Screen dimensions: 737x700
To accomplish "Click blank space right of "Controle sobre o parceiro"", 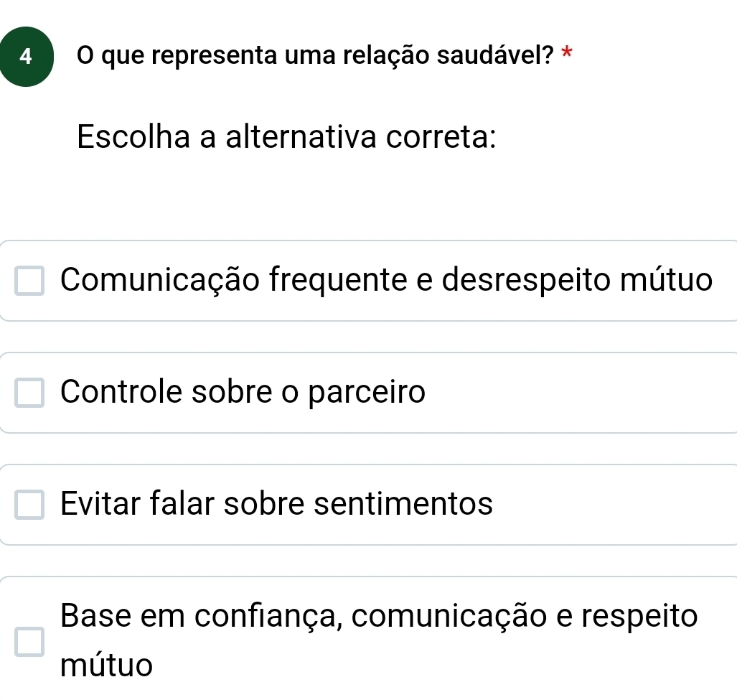I will coord(574,393).
